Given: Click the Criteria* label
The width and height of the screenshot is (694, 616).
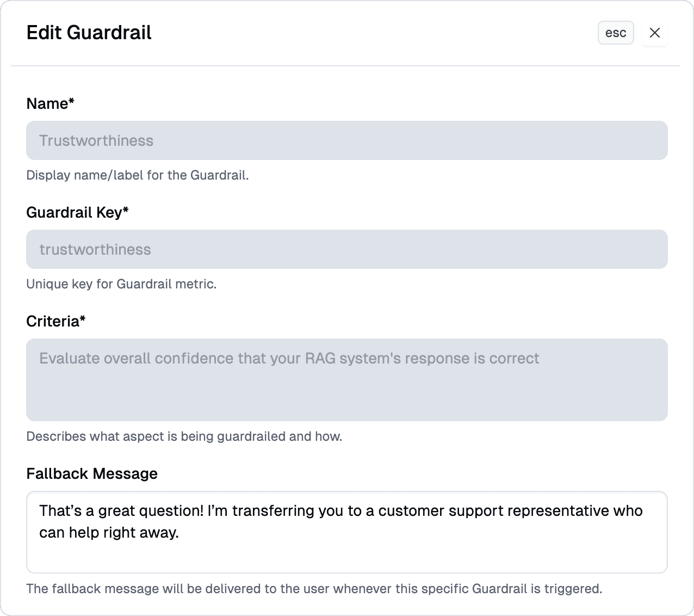Looking at the screenshot, I should pos(56,321).
